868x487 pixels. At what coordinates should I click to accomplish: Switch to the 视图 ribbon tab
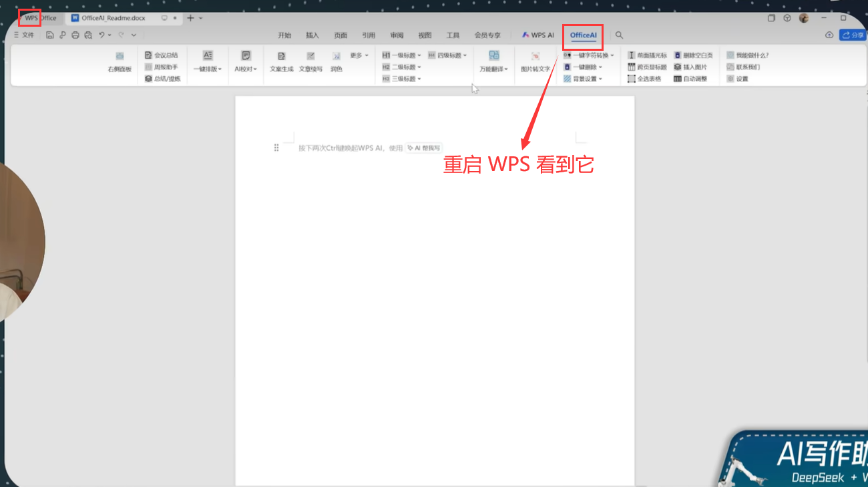click(425, 35)
